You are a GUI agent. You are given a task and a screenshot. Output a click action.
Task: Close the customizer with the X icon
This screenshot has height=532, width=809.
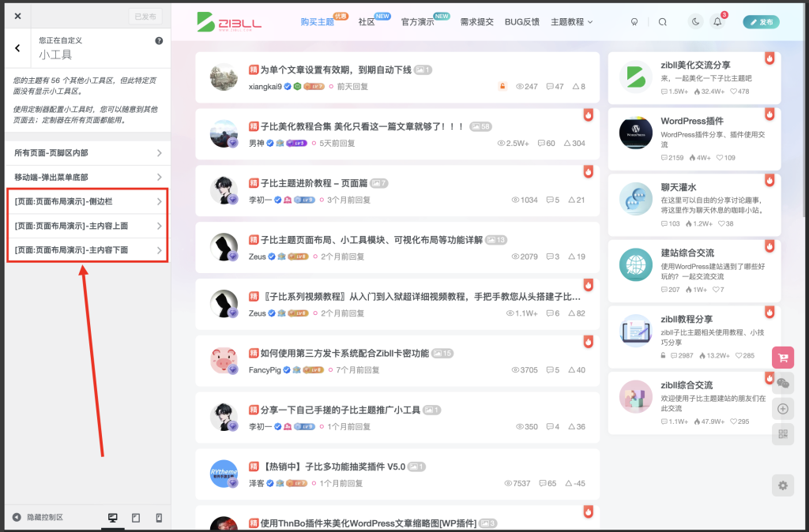point(18,16)
